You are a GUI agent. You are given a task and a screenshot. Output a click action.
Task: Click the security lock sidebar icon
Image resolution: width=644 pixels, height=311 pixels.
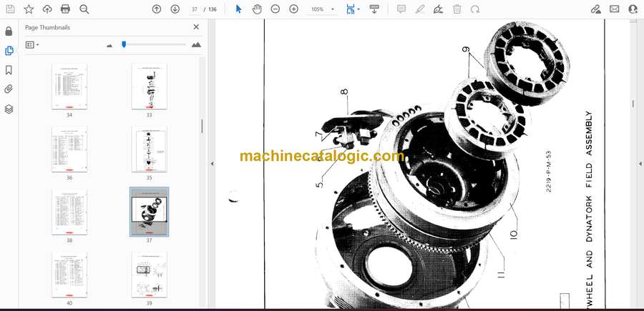[9, 31]
